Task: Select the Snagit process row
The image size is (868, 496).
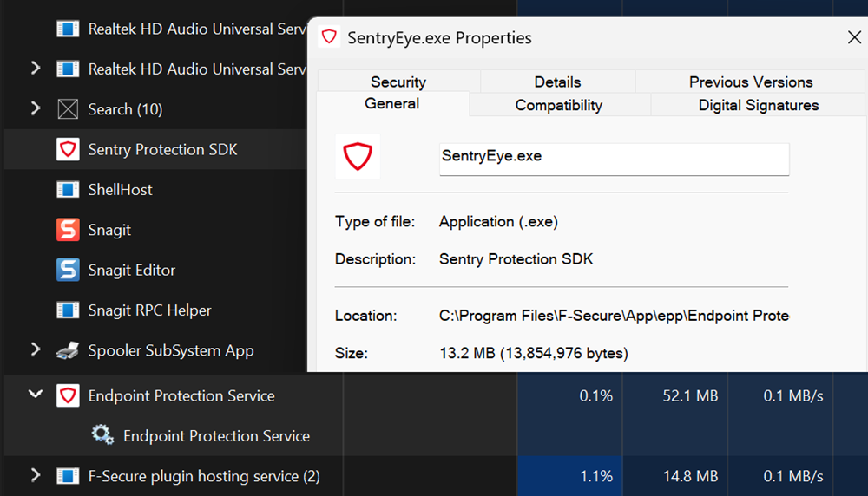Action: [x=155, y=230]
